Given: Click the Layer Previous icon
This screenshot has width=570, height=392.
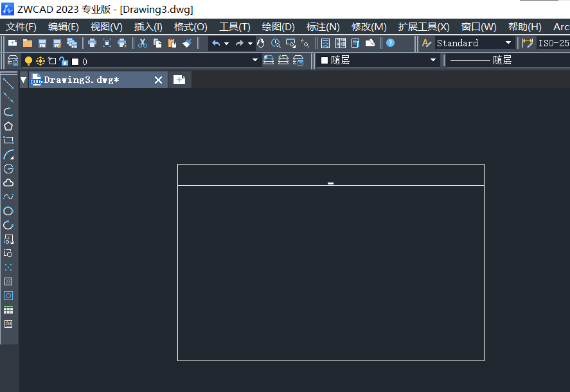Looking at the screenshot, I should click(x=283, y=60).
